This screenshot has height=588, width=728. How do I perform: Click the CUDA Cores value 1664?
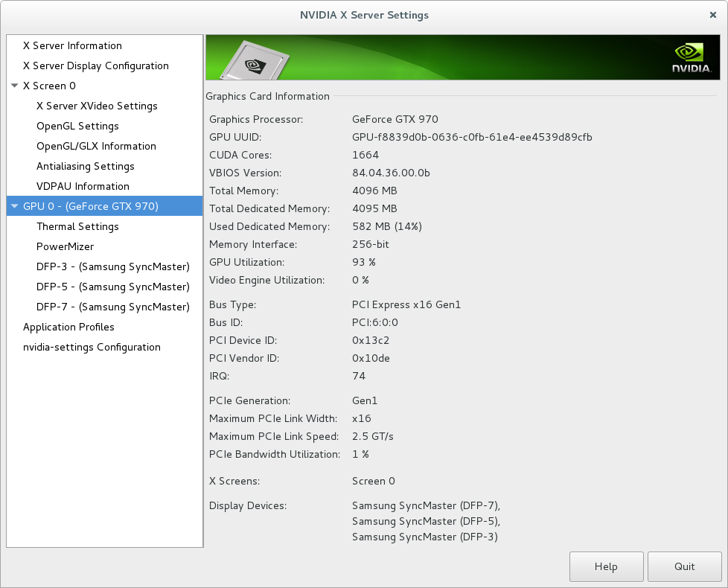tap(365, 155)
